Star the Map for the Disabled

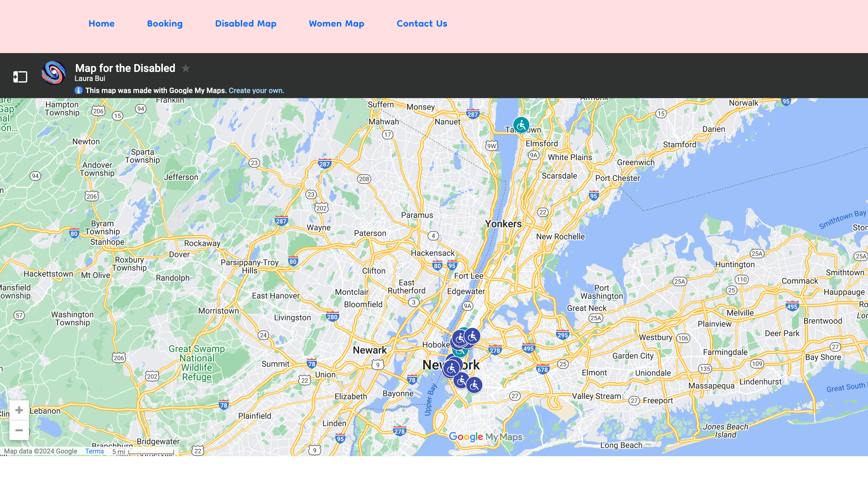click(186, 69)
